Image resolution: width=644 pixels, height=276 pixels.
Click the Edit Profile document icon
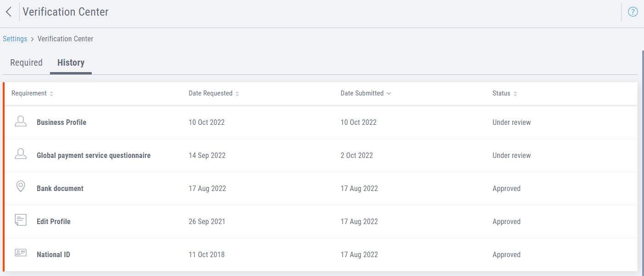[21, 220]
